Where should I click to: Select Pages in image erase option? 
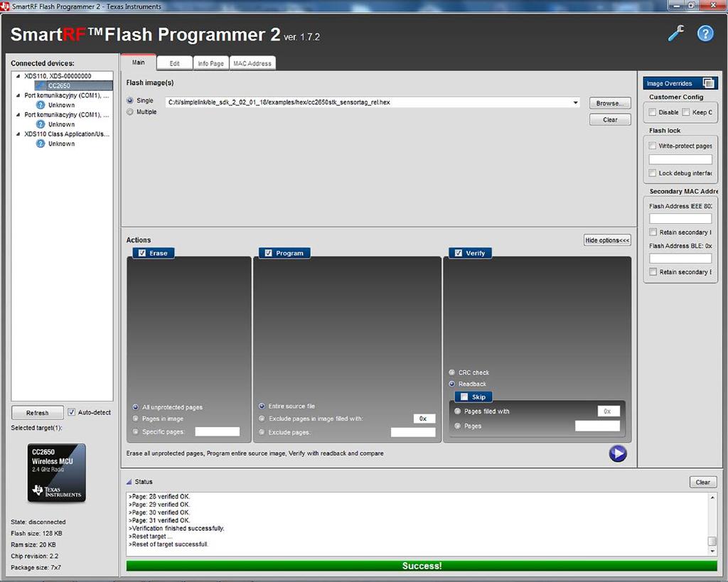click(136, 419)
